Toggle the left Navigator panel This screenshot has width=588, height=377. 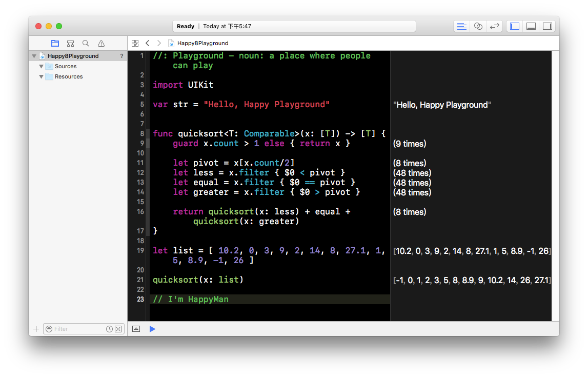click(x=515, y=26)
